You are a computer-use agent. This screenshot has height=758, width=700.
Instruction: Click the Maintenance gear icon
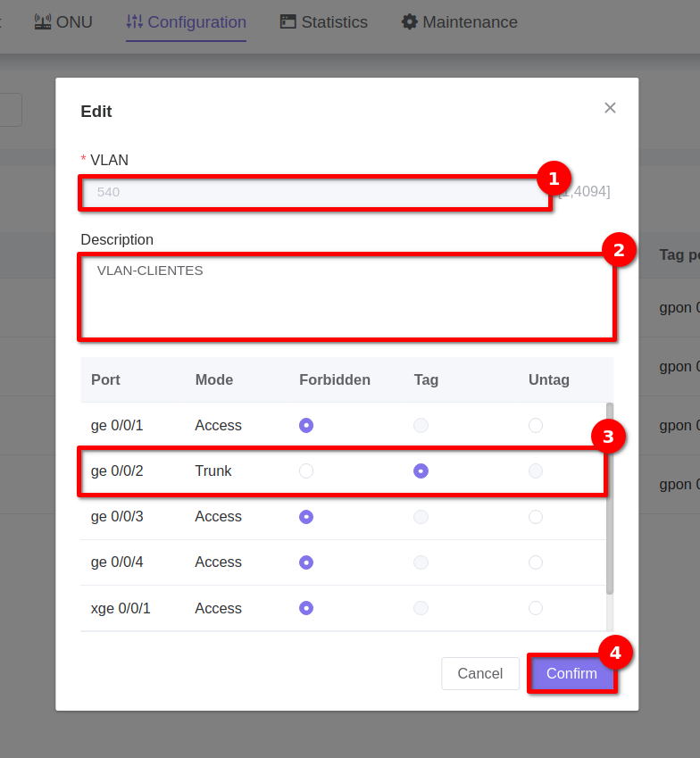[410, 21]
